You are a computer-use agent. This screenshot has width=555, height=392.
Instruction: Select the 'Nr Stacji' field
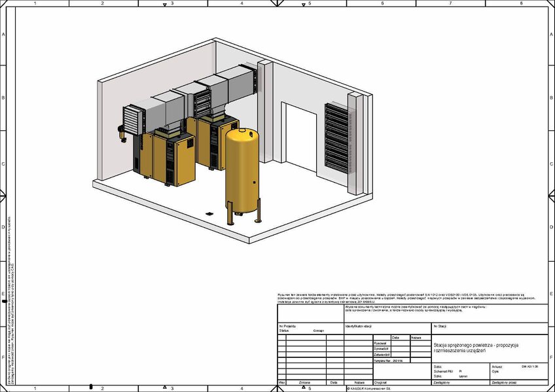[440, 325]
